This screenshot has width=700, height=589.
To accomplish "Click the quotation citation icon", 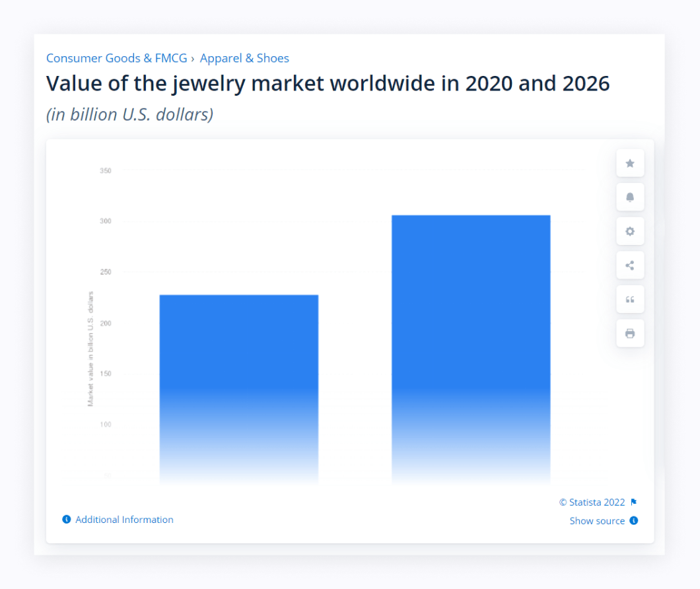I will coord(630,300).
